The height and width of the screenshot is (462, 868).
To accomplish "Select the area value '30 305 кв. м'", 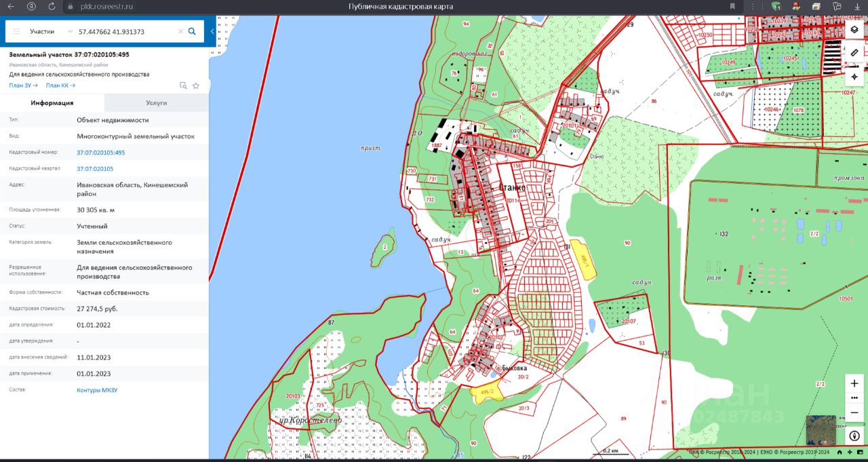I will pyautogui.click(x=96, y=210).
